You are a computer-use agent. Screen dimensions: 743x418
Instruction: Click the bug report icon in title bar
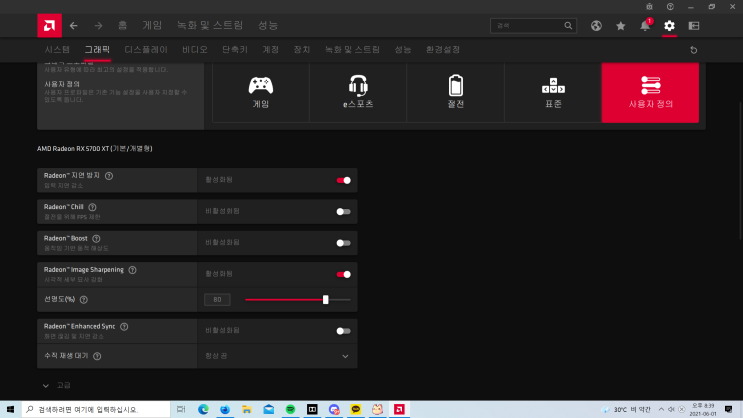[649, 7]
